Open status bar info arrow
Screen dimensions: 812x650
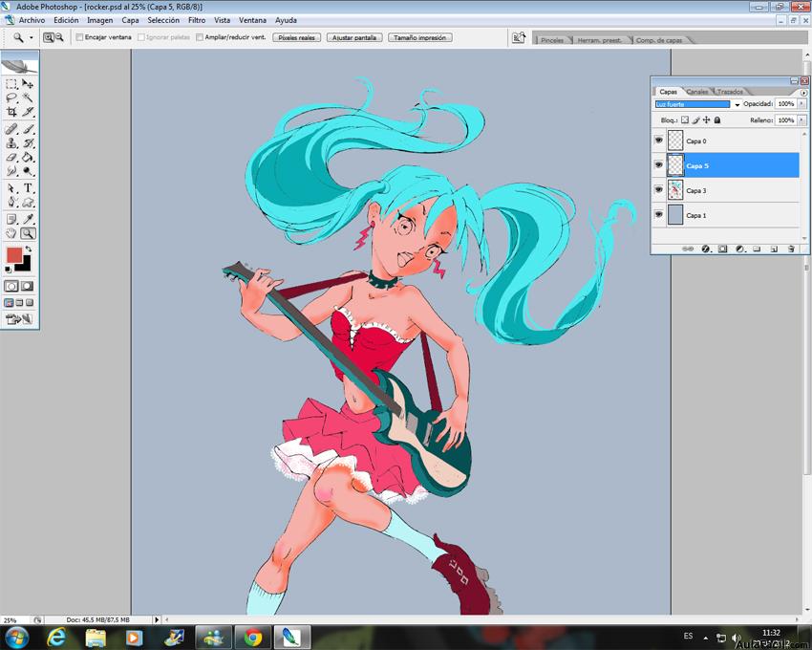157,619
